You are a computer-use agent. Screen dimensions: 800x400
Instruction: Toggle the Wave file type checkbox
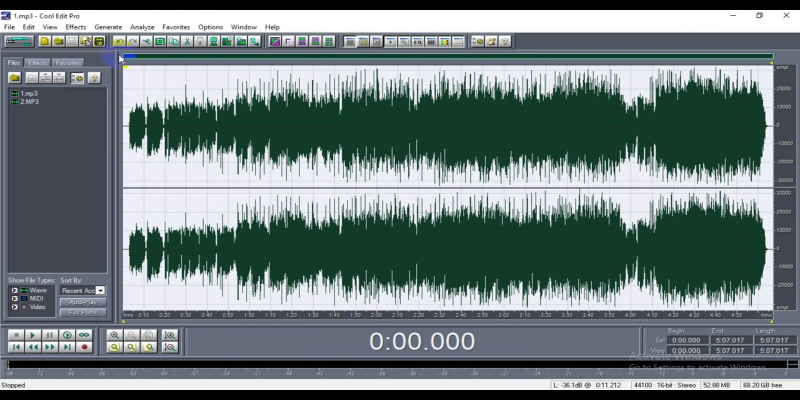pos(14,290)
